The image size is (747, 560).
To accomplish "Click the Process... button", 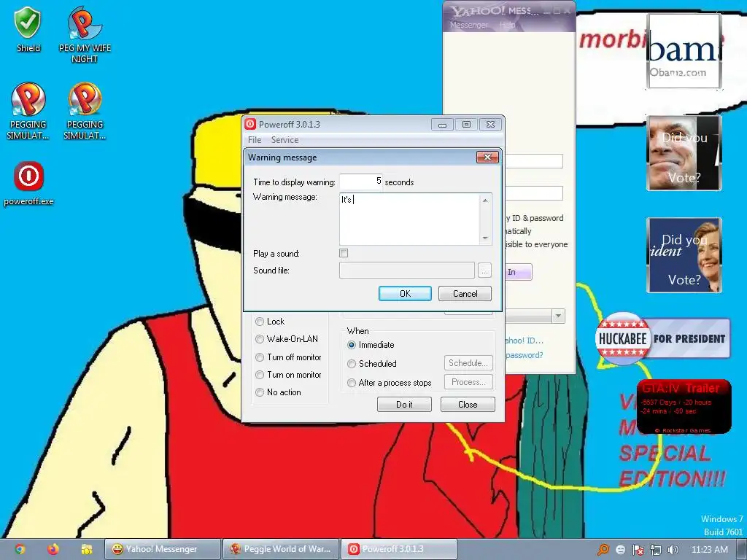I will point(468,382).
